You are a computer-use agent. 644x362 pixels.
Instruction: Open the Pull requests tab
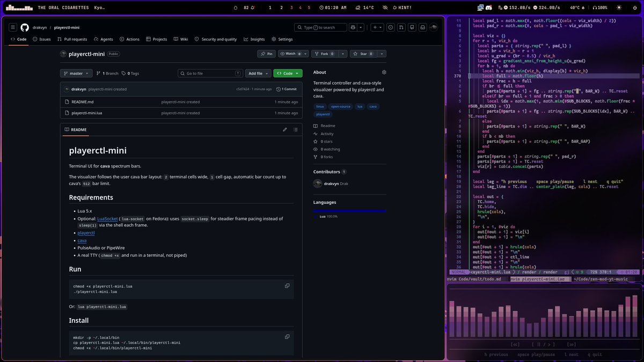72,39
